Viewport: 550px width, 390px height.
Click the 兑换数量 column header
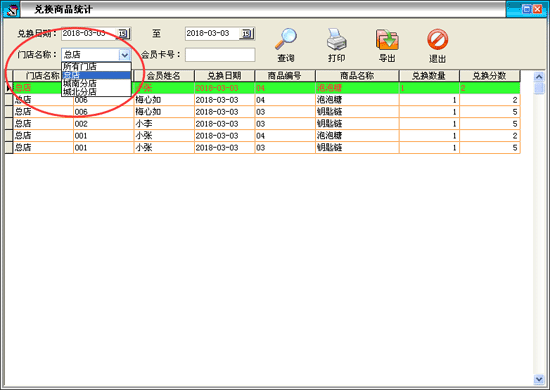pos(429,76)
